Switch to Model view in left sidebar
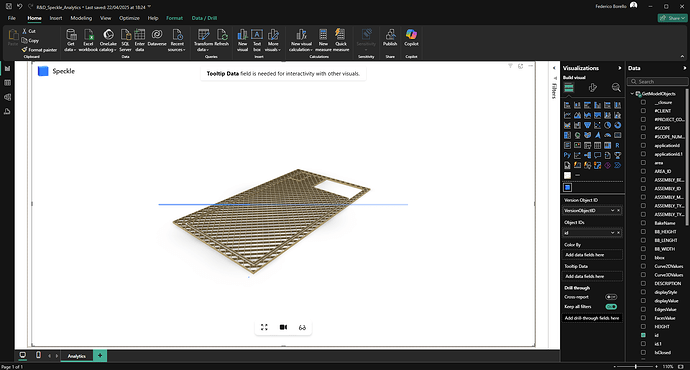Viewport: 690px width, 370px height. (x=7, y=97)
